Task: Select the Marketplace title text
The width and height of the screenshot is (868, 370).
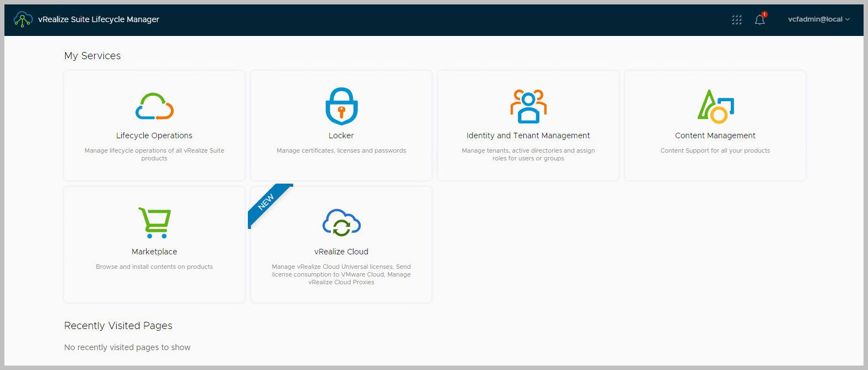Action: click(154, 252)
